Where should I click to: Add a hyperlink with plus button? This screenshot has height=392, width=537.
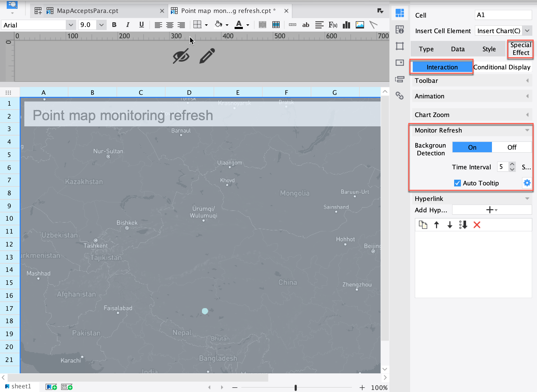pyautogui.click(x=491, y=210)
